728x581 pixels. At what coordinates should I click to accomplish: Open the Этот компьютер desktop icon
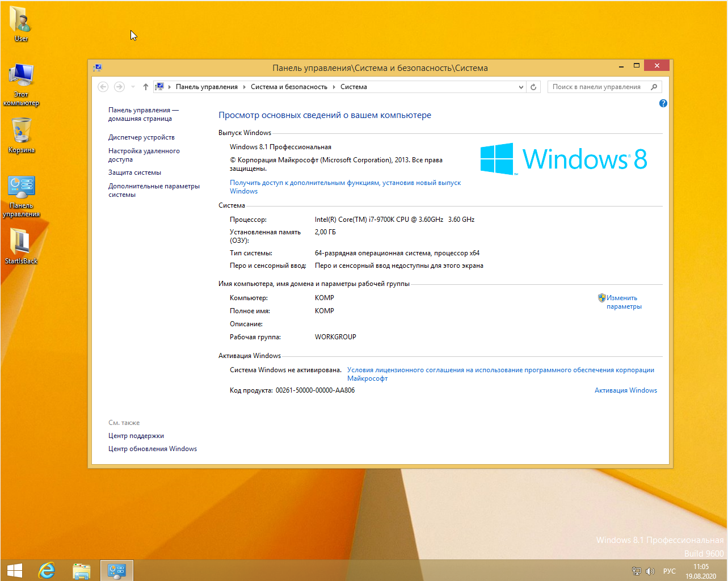point(21,85)
